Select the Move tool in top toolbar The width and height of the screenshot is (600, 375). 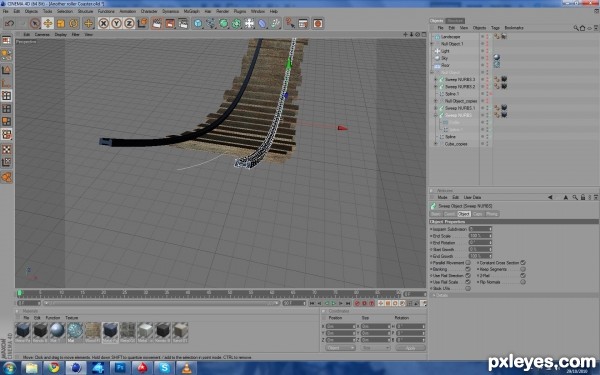tap(48, 24)
